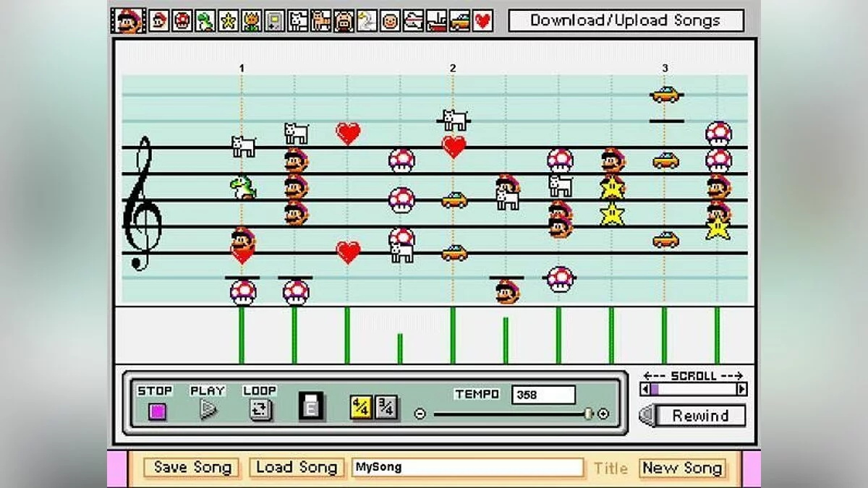Pick the small Mario head instrument

click(x=160, y=21)
